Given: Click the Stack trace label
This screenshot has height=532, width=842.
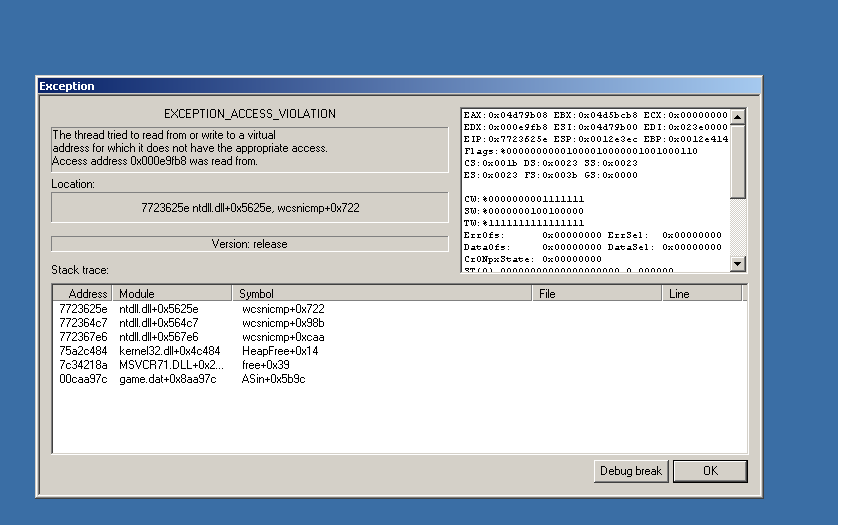Looking at the screenshot, I should (79, 269).
